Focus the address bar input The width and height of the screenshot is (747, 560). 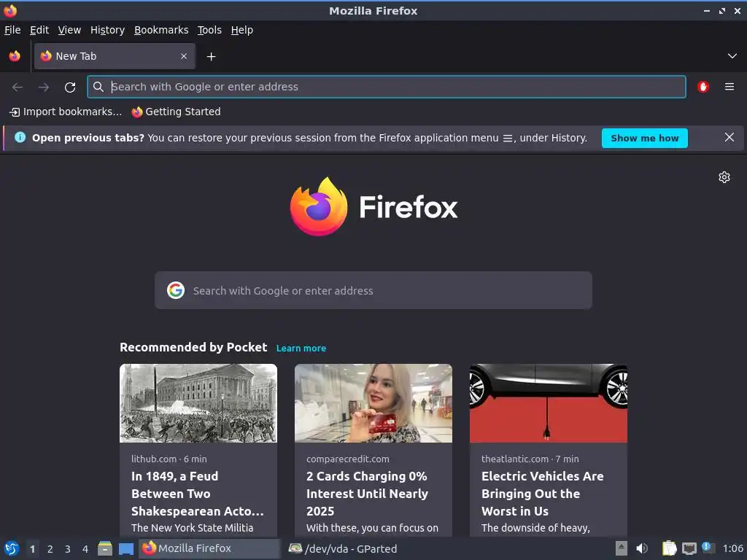(x=387, y=87)
